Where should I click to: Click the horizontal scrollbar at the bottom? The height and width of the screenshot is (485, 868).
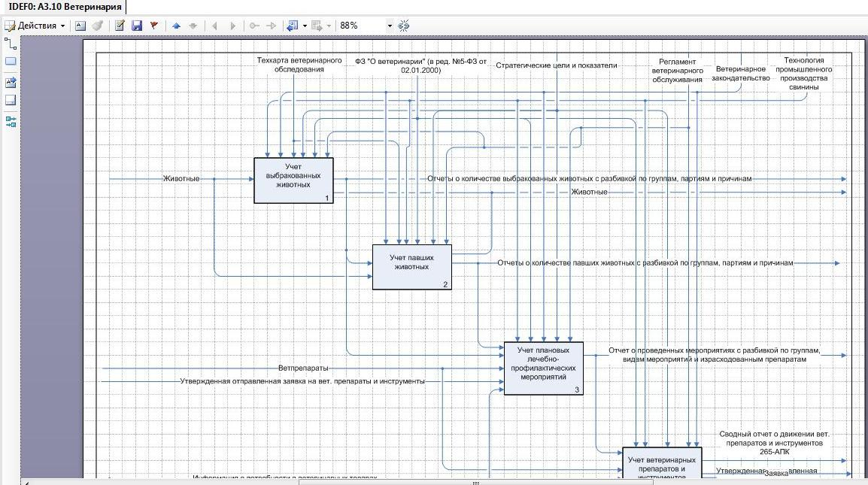(x=475, y=482)
